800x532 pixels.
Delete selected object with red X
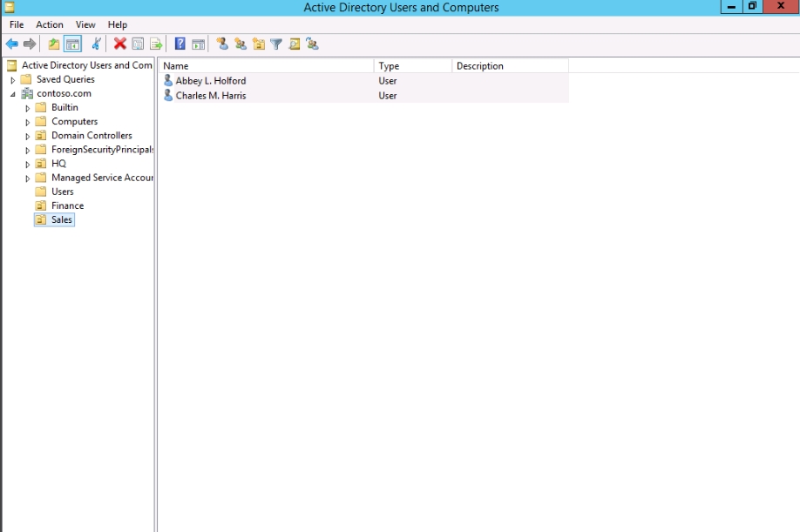click(x=120, y=44)
